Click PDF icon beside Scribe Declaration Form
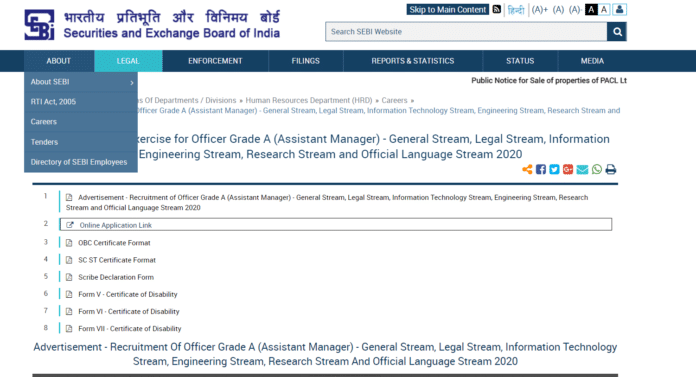The height and width of the screenshot is (377, 696). click(x=69, y=277)
